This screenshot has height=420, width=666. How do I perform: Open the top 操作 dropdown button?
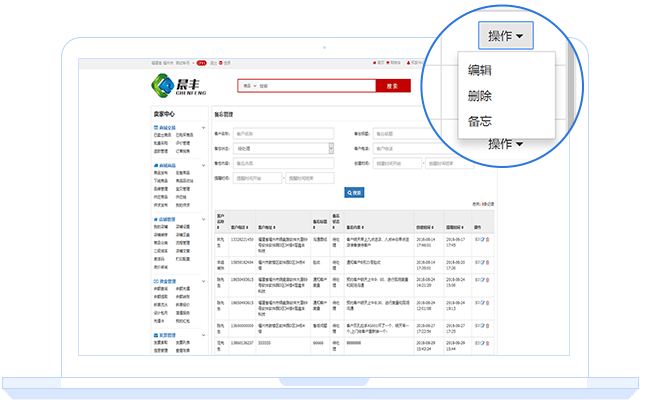(x=510, y=36)
